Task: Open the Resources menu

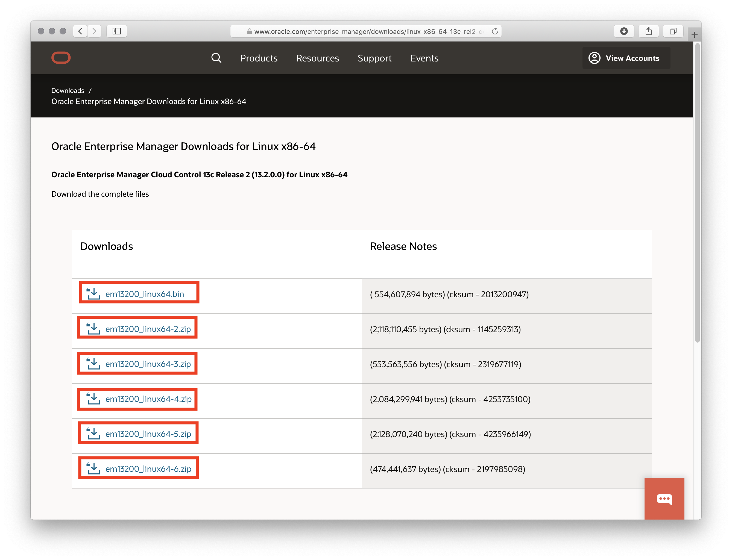Action: pyautogui.click(x=317, y=58)
